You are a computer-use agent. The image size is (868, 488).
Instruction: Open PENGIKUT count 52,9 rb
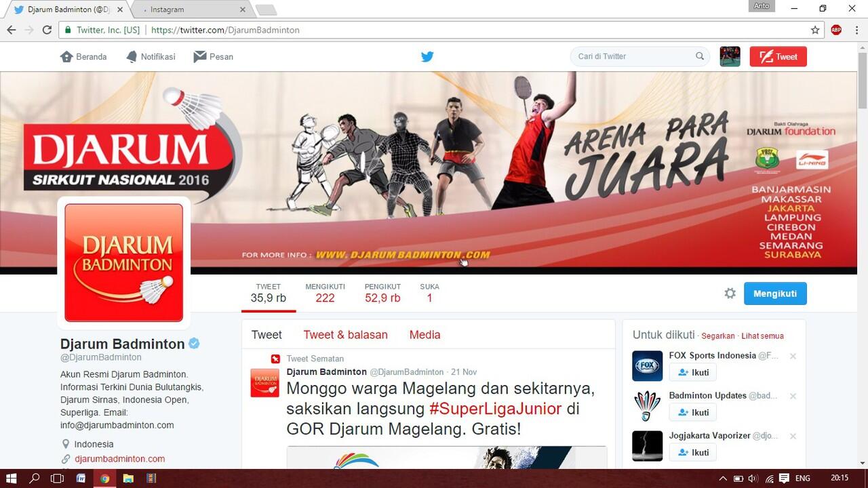(x=382, y=293)
